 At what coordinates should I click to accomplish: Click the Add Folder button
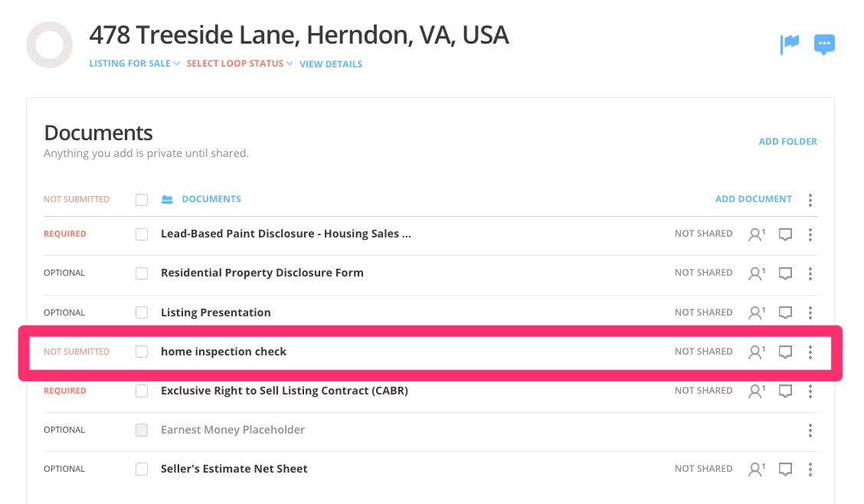coord(787,142)
